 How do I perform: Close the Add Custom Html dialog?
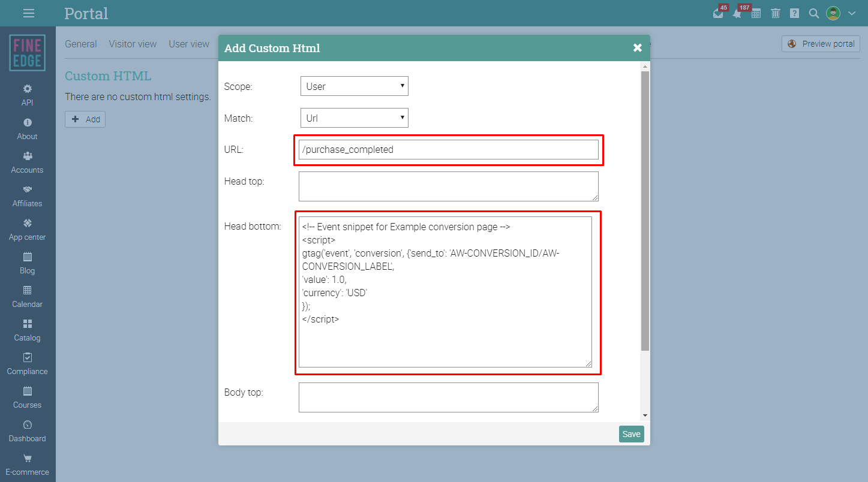(638, 48)
